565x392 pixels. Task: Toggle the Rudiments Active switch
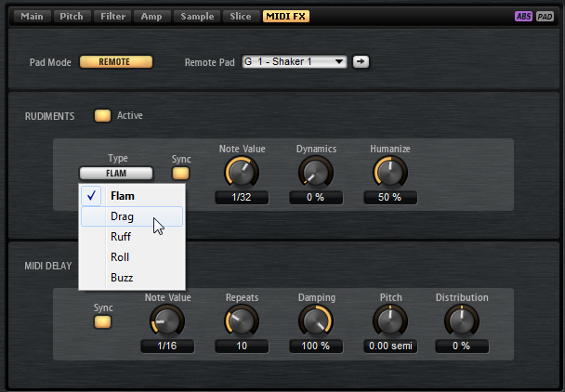[102, 116]
